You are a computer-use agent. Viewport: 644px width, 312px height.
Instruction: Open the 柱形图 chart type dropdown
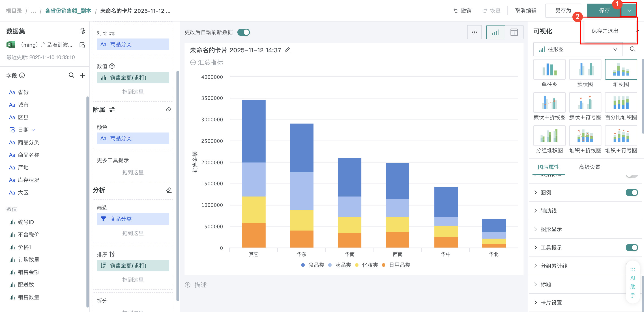[578, 49]
